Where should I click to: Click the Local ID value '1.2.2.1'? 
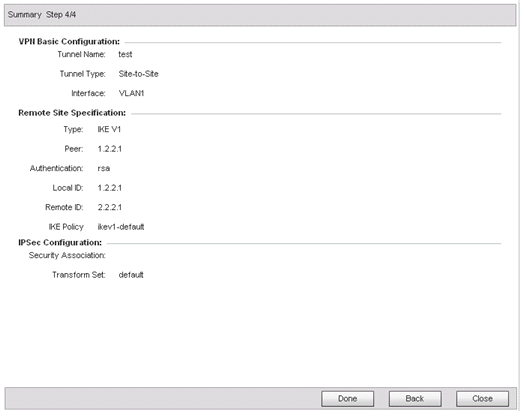point(110,188)
